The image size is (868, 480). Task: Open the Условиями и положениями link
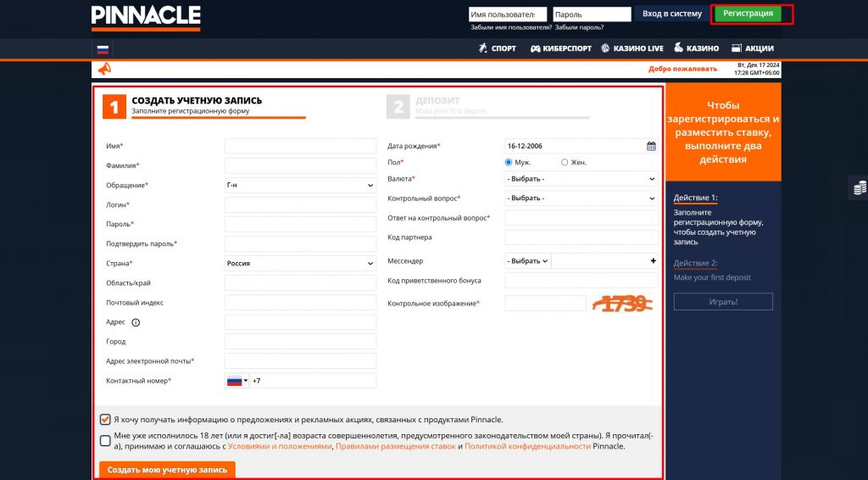point(280,446)
